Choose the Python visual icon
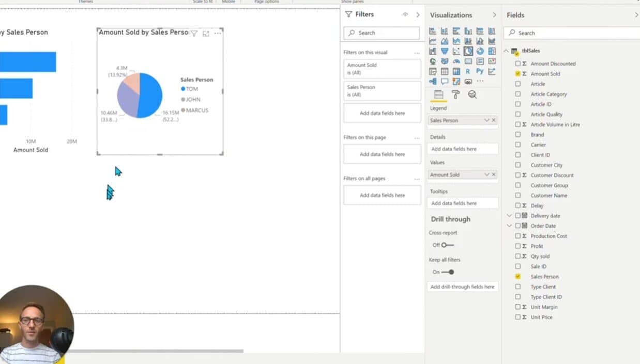This screenshot has width=640, height=364. (x=480, y=71)
